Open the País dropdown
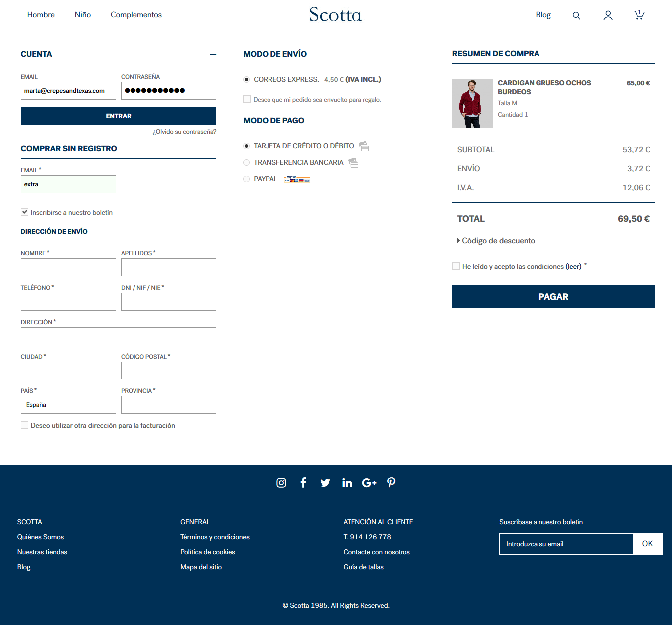This screenshot has height=625, width=672. (68, 405)
